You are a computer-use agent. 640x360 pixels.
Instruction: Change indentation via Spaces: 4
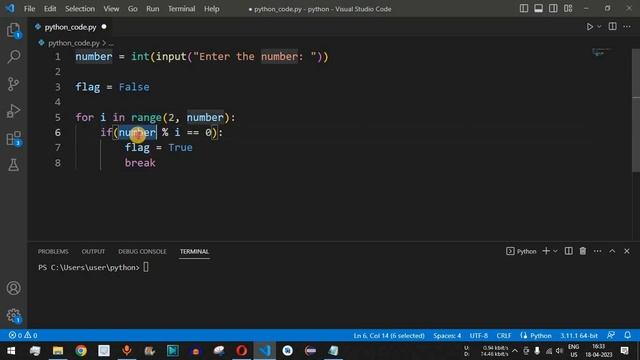(447, 336)
